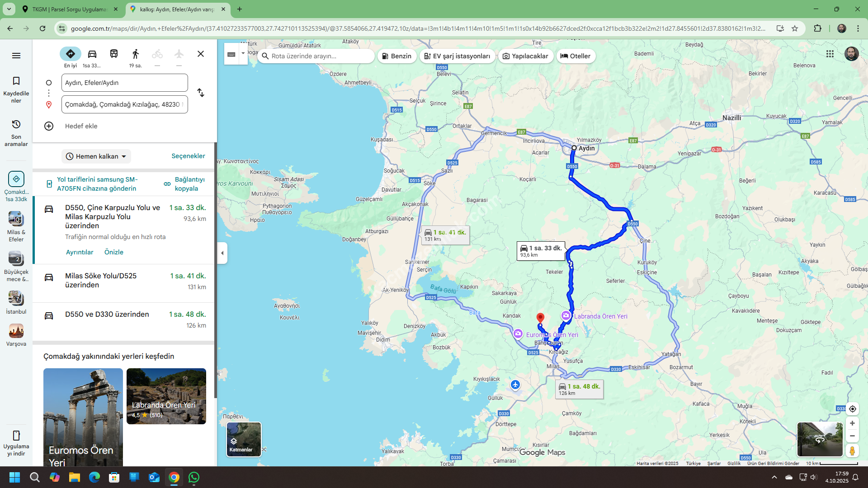Click the add destination plus icon
This screenshot has height=488, width=868.
click(49, 126)
